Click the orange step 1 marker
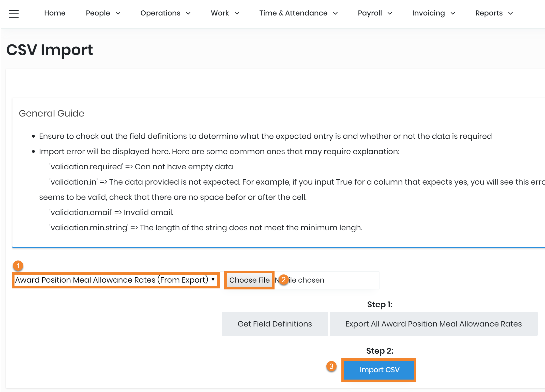The height and width of the screenshot is (392, 545). pos(18,266)
